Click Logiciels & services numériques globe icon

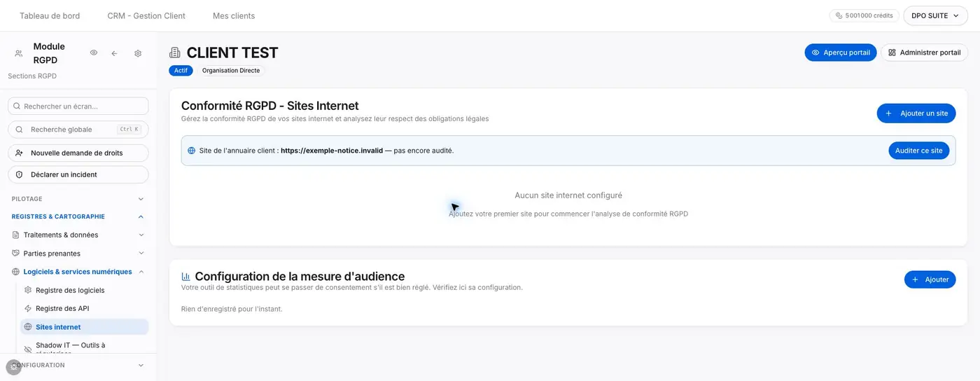16,272
